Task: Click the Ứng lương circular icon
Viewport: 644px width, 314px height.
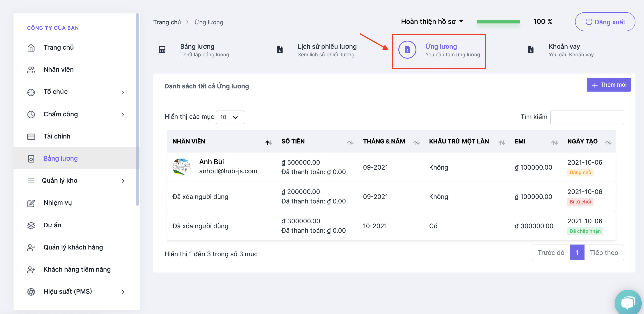Action: click(x=407, y=50)
